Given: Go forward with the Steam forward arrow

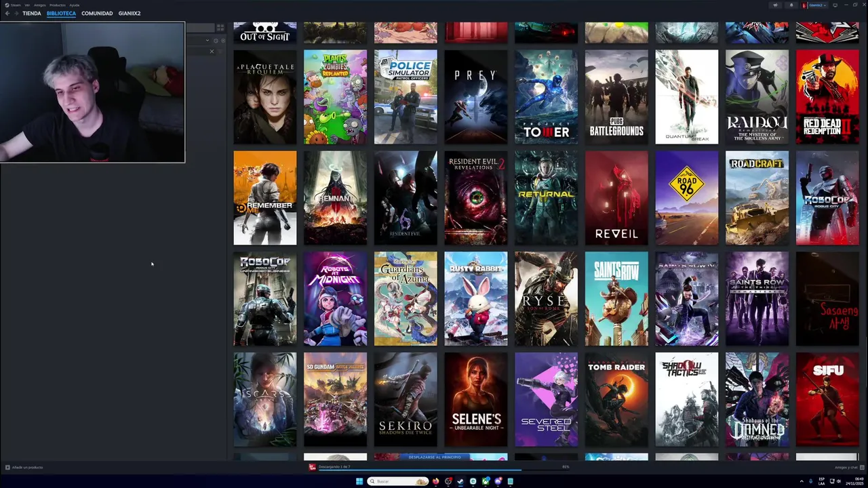Looking at the screenshot, I should click(16, 13).
